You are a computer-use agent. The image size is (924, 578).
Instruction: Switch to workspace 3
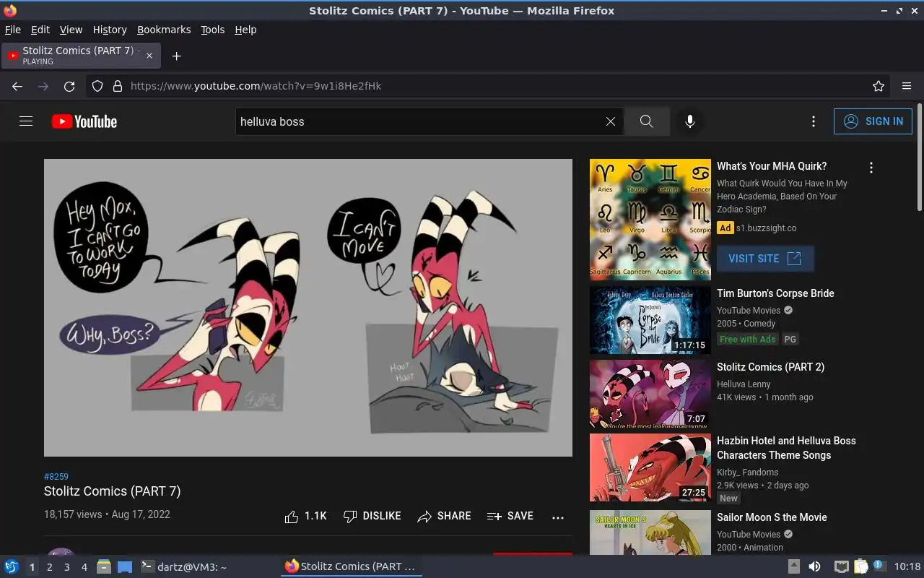(x=66, y=567)
